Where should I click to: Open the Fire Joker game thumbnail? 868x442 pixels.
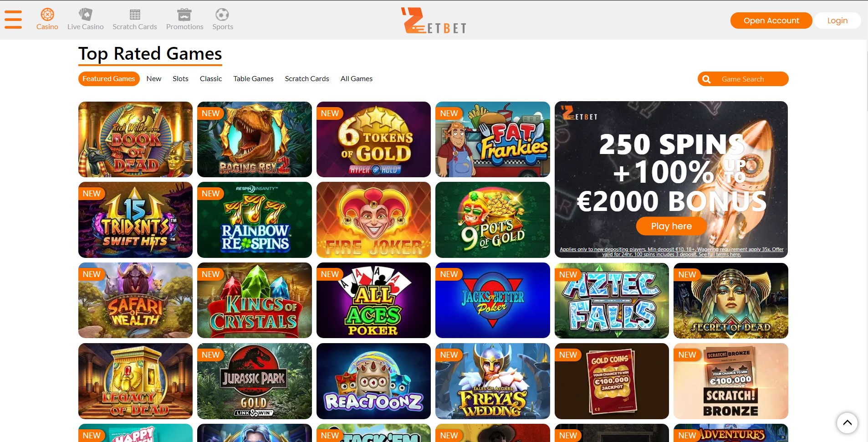pos(373,220)
